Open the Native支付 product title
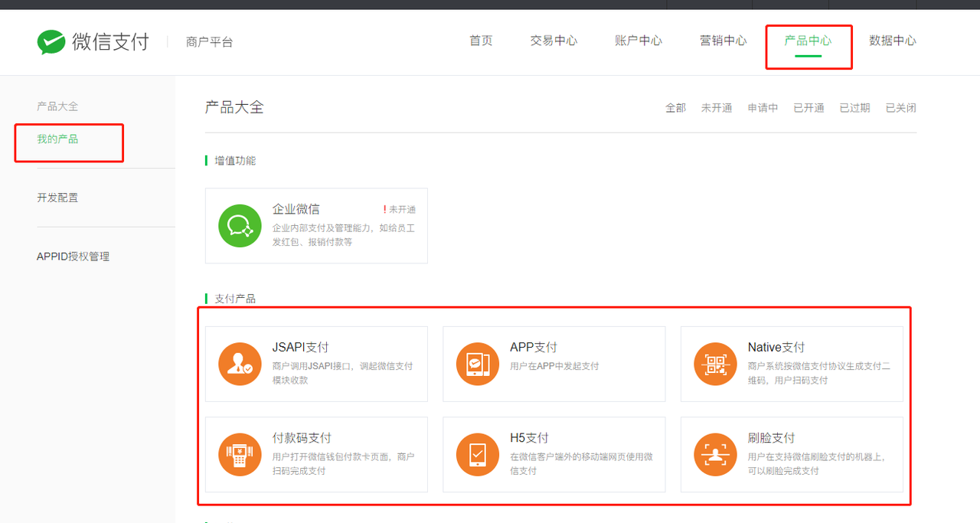980x523 pixels. point(776,348)
